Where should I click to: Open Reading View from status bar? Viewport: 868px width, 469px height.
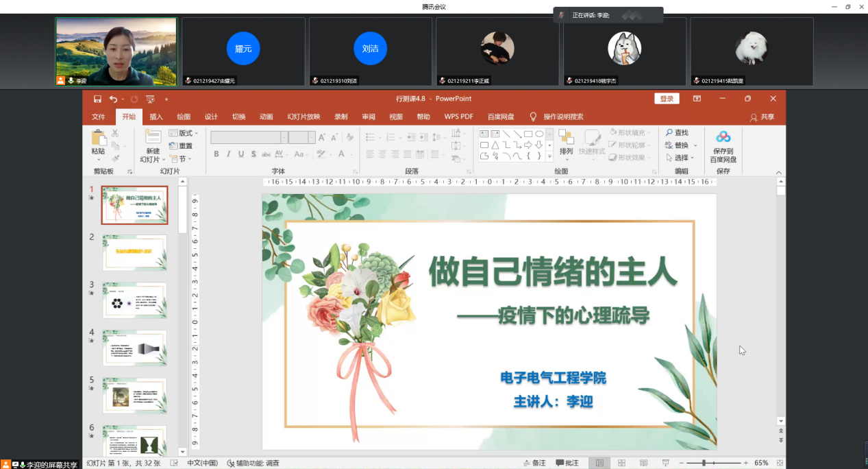(643, 463)
